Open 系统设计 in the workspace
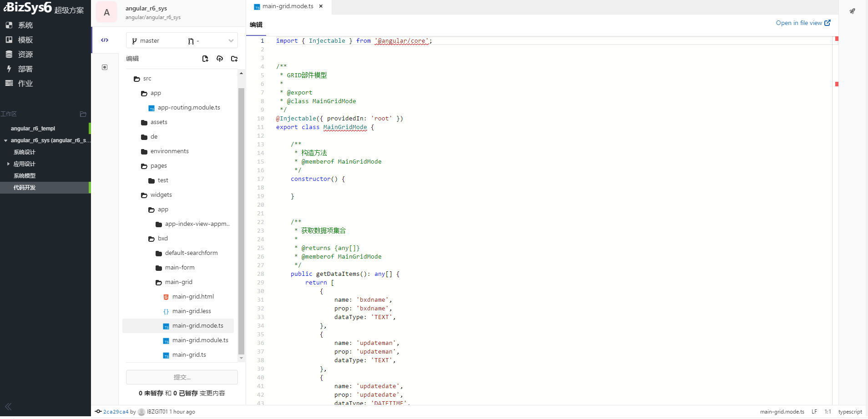The height and width of the screenshot is (419, 868). coord(25,152)
